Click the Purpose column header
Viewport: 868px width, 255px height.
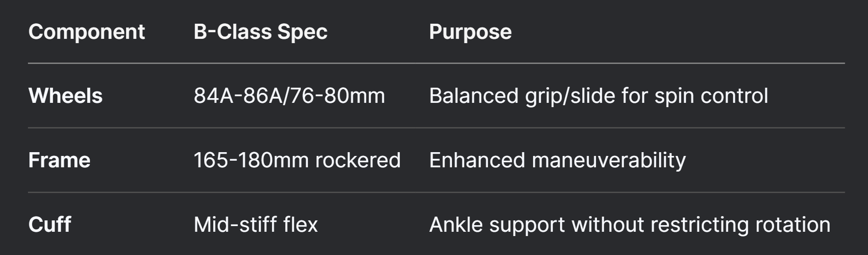470,32
